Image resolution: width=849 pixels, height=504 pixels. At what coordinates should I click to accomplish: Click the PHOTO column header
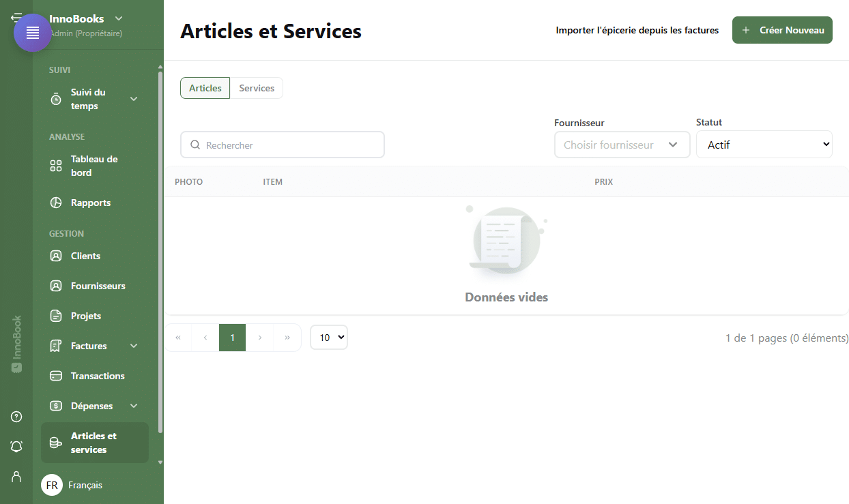pyautogui.click(x=189, y=182)
